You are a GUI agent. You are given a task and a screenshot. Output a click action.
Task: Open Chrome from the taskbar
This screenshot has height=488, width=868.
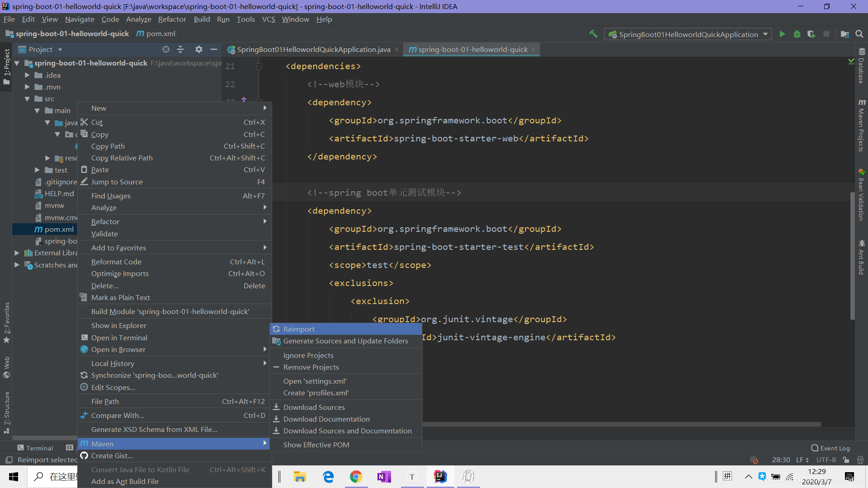coord(356,477)
